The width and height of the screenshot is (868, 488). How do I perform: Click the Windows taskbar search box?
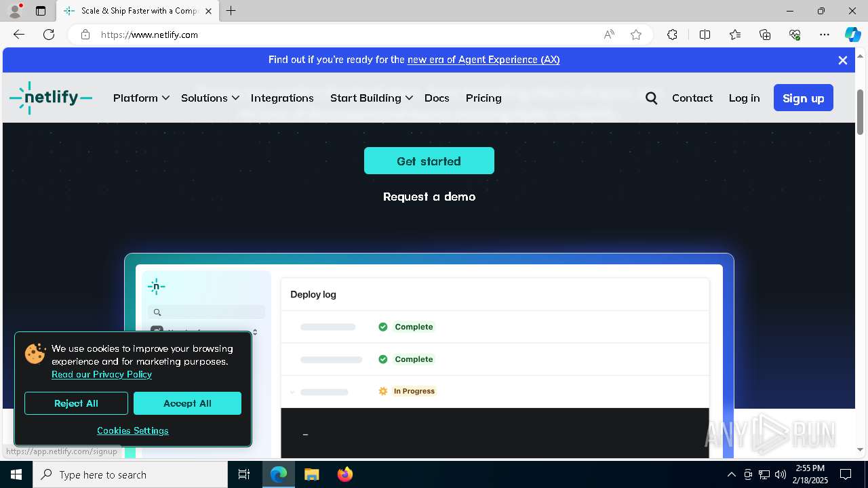click(130, 474)
